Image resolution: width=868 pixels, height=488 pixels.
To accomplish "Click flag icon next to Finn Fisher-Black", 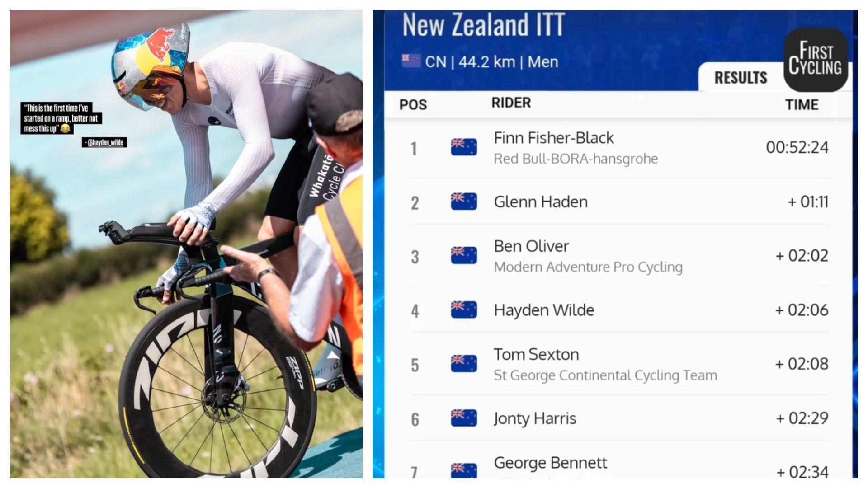I will pyautogui.click(x=463, y=147).
